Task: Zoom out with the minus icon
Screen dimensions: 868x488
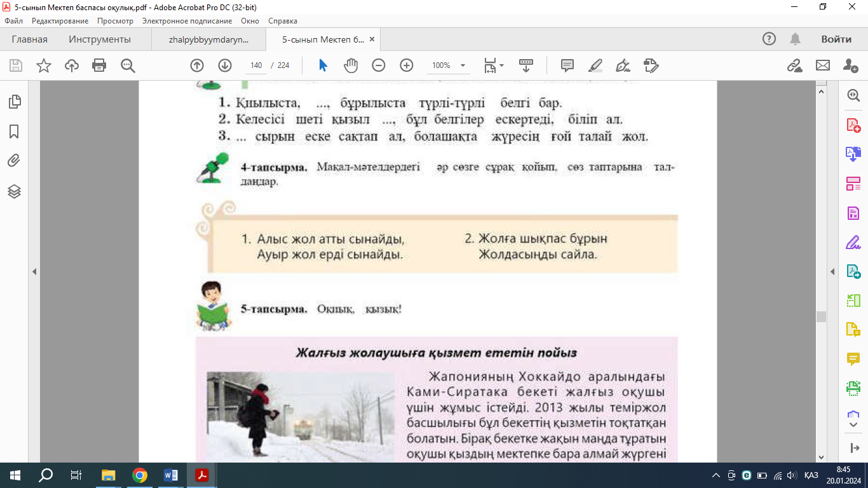Action: [379, 65]
